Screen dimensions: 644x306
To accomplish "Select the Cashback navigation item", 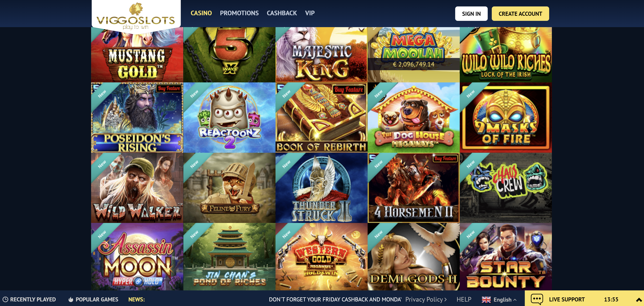I will point(282,13).
